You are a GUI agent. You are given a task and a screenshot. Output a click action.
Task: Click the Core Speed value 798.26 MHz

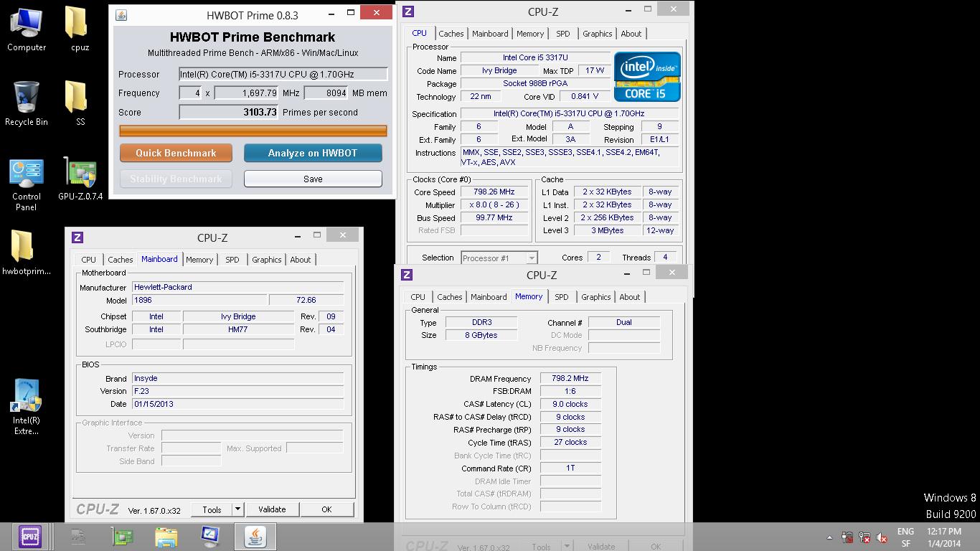(494, 192)
